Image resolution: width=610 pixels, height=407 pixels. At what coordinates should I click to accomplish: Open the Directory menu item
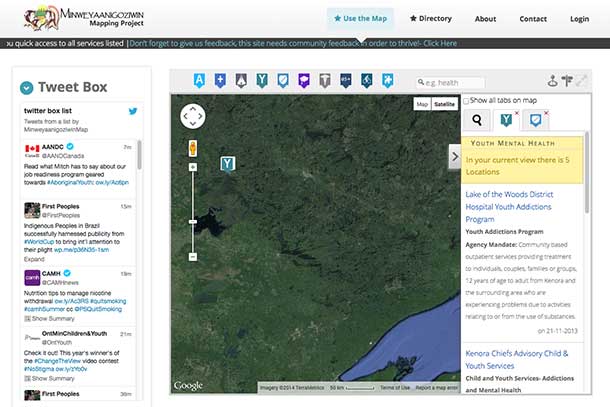(430, 19)
